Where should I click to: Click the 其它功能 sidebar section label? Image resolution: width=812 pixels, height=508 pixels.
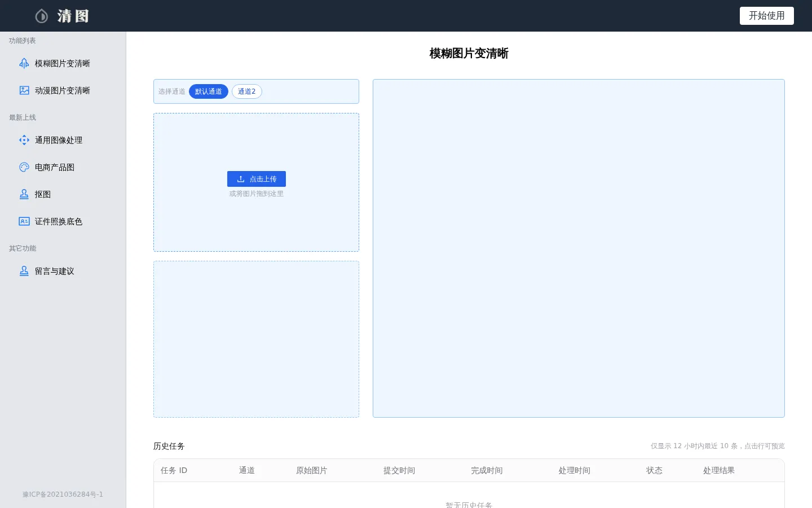(x=23, y=248)
